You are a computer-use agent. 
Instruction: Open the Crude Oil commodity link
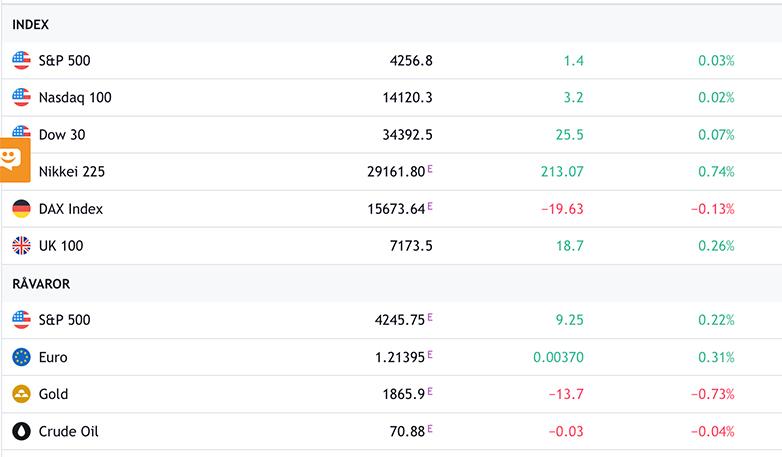pyautogui.click(x=68, y=432)
